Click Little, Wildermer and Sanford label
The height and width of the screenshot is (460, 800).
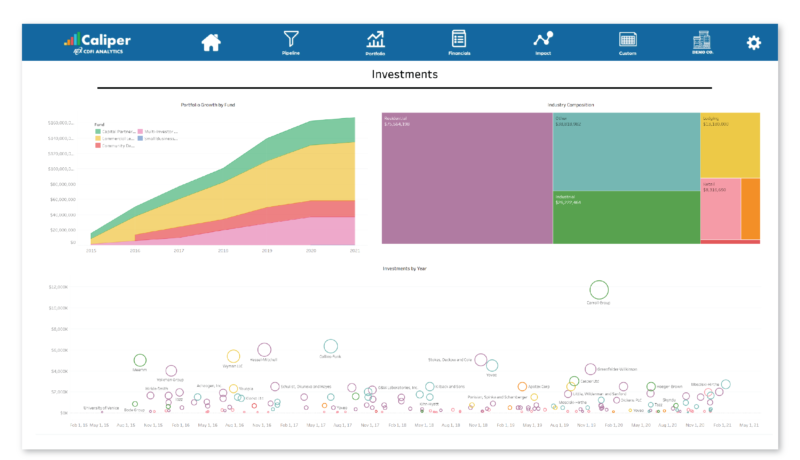(599, 394)
